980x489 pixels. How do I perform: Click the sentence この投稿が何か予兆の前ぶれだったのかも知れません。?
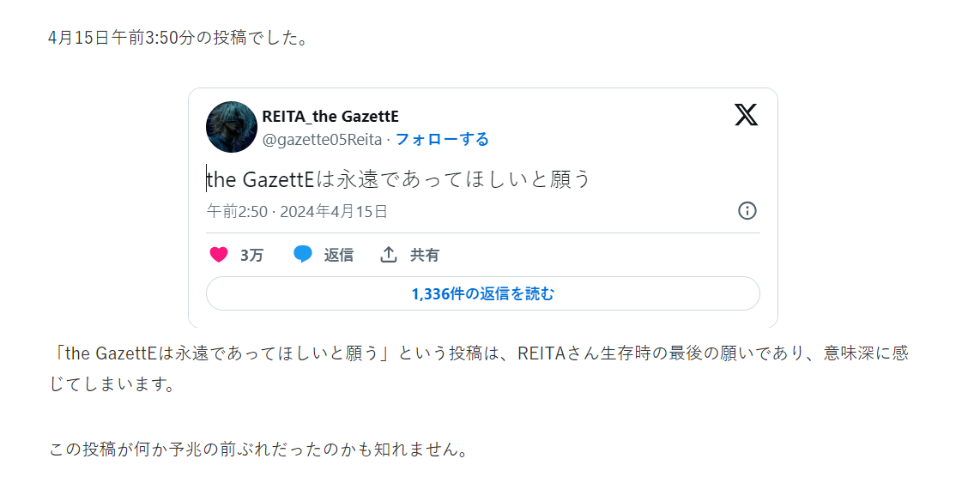(258, 450)
